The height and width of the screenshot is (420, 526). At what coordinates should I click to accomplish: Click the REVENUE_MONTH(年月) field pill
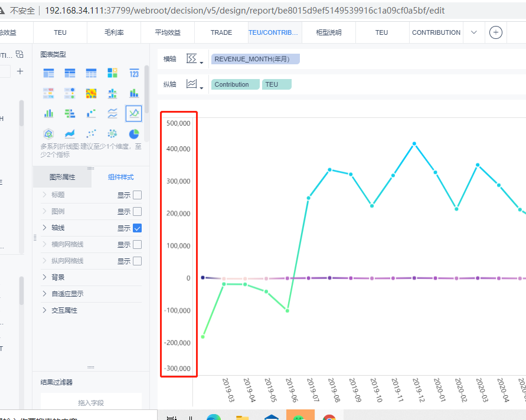click(x=255, y=59)
